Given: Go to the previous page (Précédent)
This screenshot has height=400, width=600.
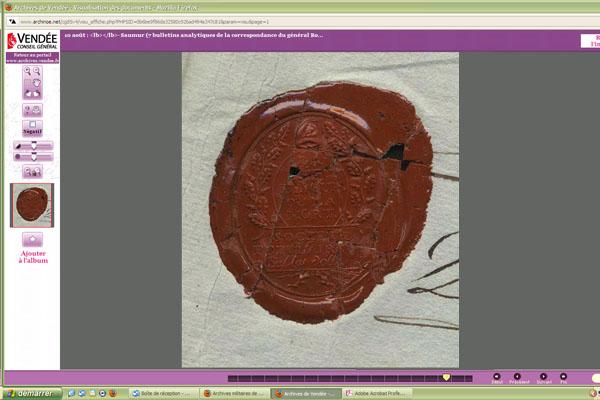Looking at the screenshot, I should coord(518,378).
